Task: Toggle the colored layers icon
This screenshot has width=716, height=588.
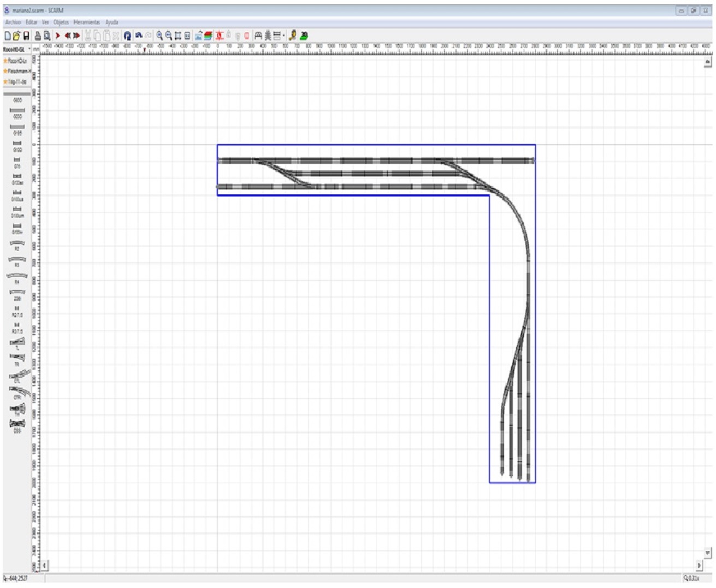Action: point(208,35)
